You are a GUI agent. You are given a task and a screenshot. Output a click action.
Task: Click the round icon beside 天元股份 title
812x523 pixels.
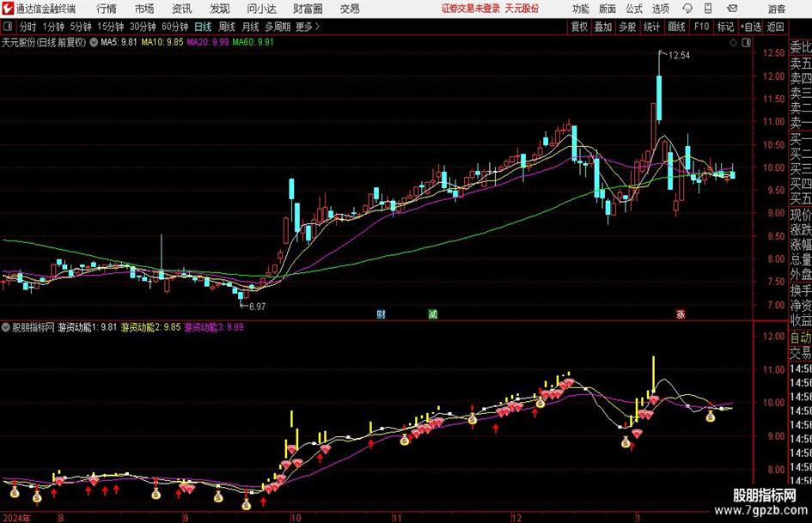(94, 42)
